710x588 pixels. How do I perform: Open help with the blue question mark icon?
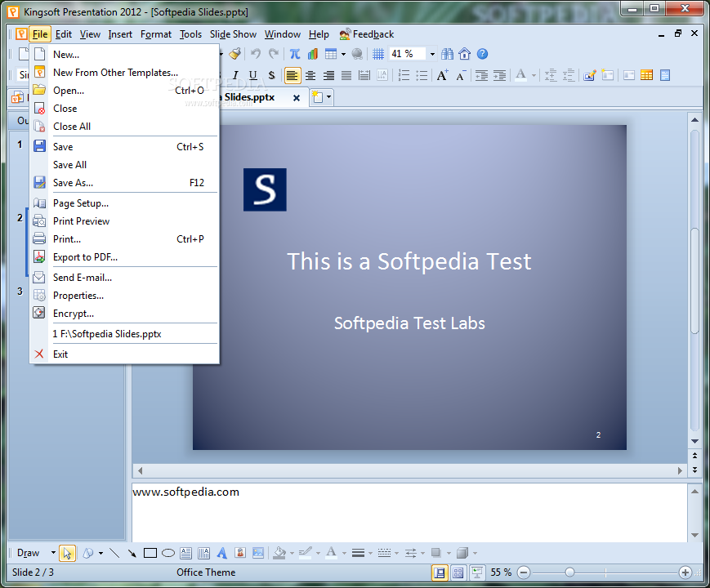tap(483, 54)
